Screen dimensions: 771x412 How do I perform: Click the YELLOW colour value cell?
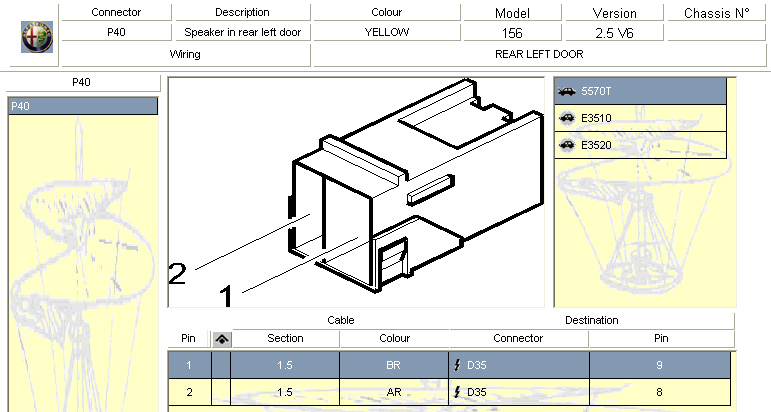[386, 32]
